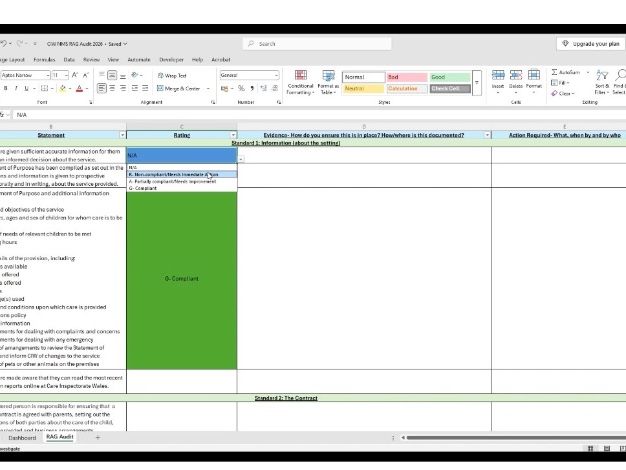Open the font size dropdown

pos(66,75)
